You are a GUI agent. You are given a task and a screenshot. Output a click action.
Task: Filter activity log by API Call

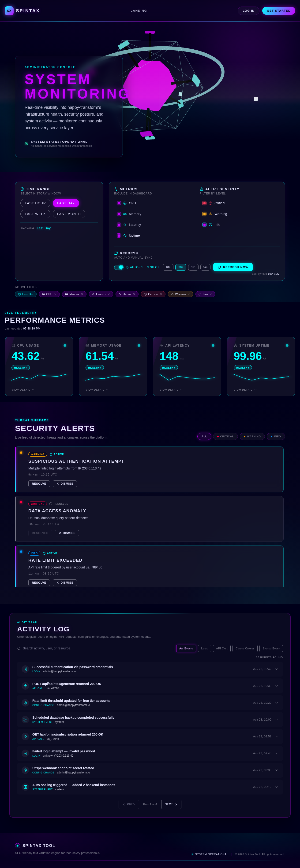[x=222, y=648]
